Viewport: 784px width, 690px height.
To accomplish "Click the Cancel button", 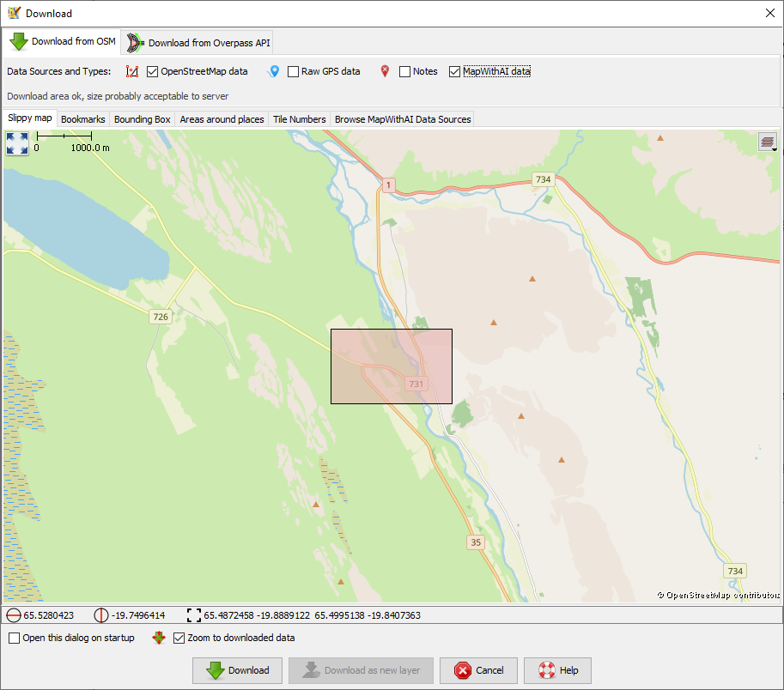I will pyautogui.click(x=478, y=670).
